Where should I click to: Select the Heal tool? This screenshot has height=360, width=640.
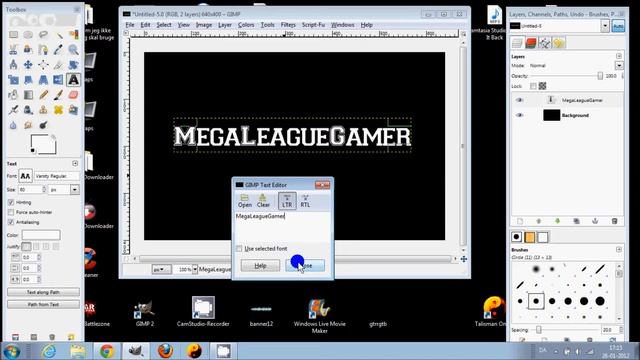coord(58,110)
